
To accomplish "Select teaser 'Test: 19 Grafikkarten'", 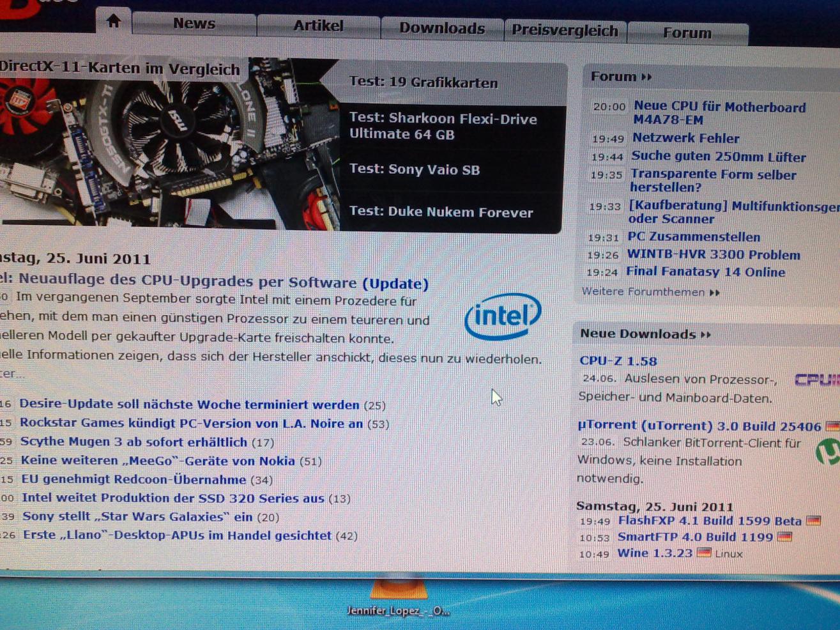I will point(424,82).
